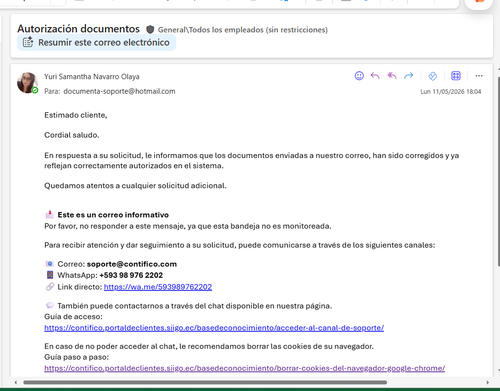Click WhatsApp number +593 98 976 2202
Image resolution: width=500 pixels, height=391 pixels.
tap(131, 275)
